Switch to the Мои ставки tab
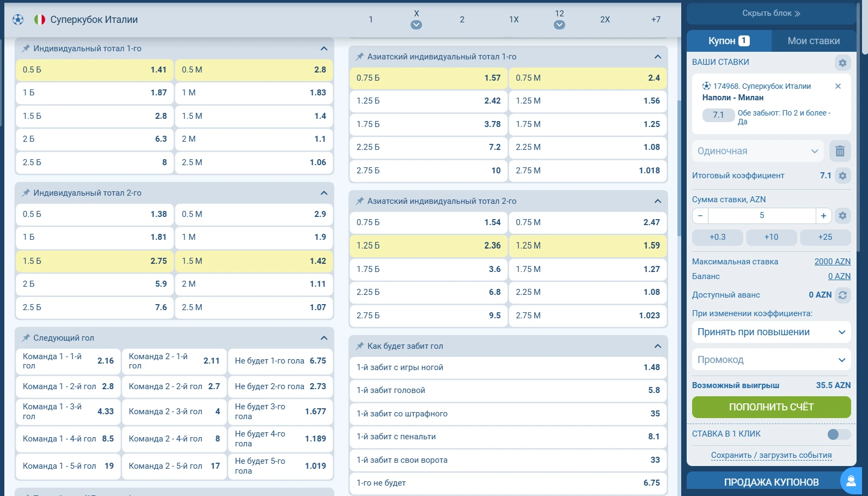This screenshot has height=496, width=868. click(x=813, y=41)
